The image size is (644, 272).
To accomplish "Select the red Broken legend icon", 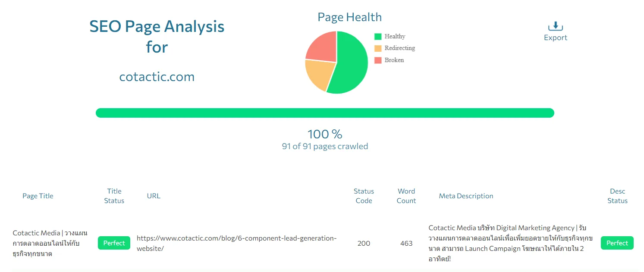I will click(x=377, y=60).
